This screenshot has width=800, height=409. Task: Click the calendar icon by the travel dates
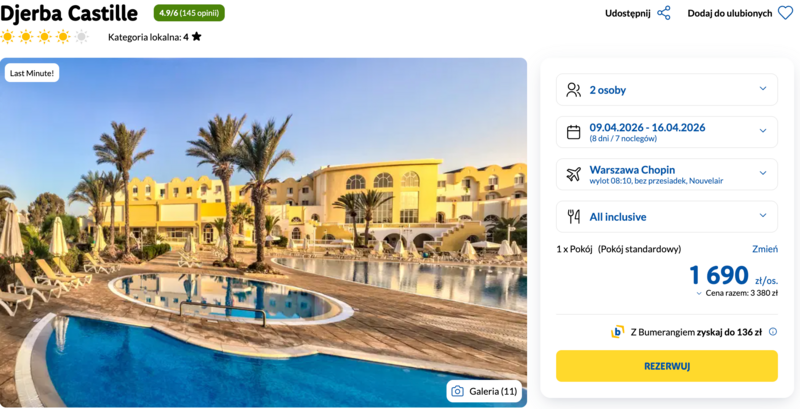point(573,132)
